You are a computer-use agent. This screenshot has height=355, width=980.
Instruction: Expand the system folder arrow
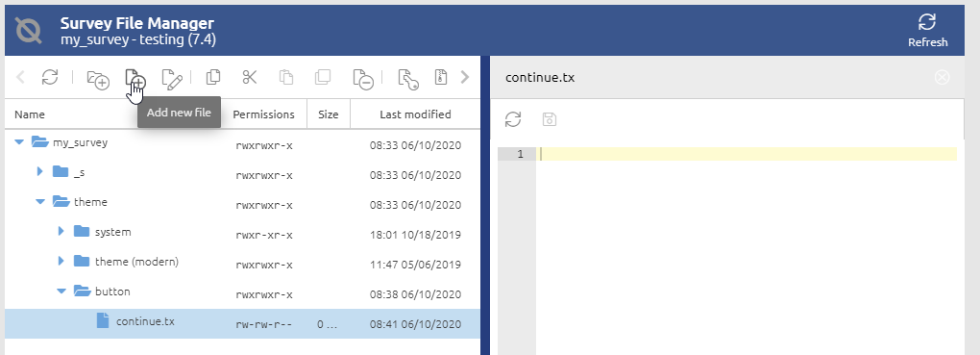coord(61,231)
